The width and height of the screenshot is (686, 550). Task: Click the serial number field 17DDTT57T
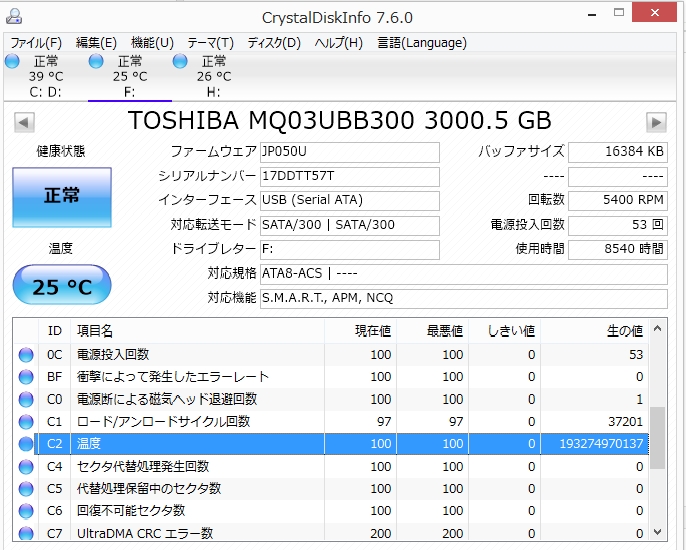point(350,176)
